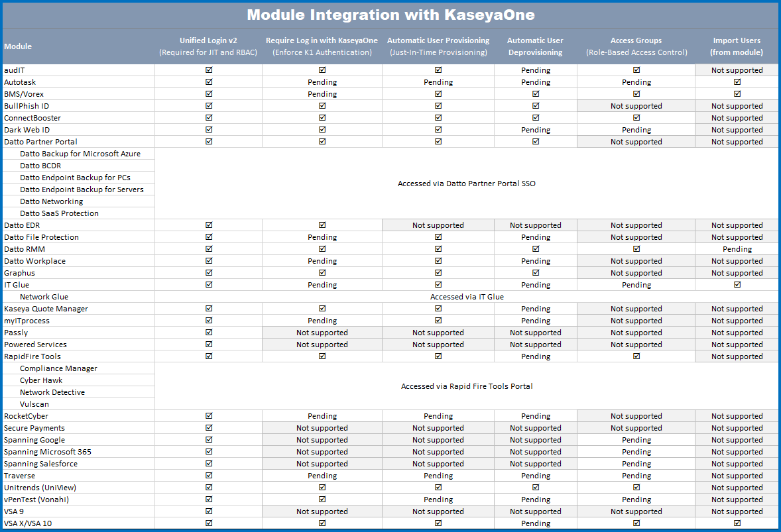Select the Datto BCDR sub-item

(x=41, y=166)
